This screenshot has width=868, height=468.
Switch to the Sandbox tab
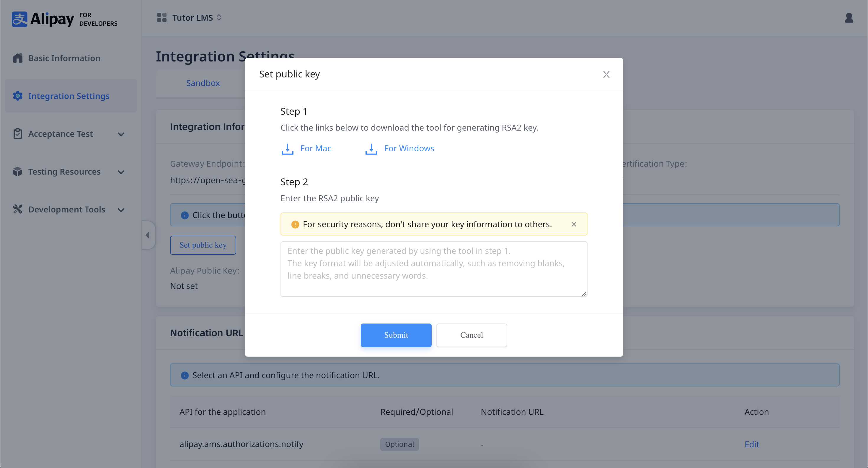pos(203,82)
